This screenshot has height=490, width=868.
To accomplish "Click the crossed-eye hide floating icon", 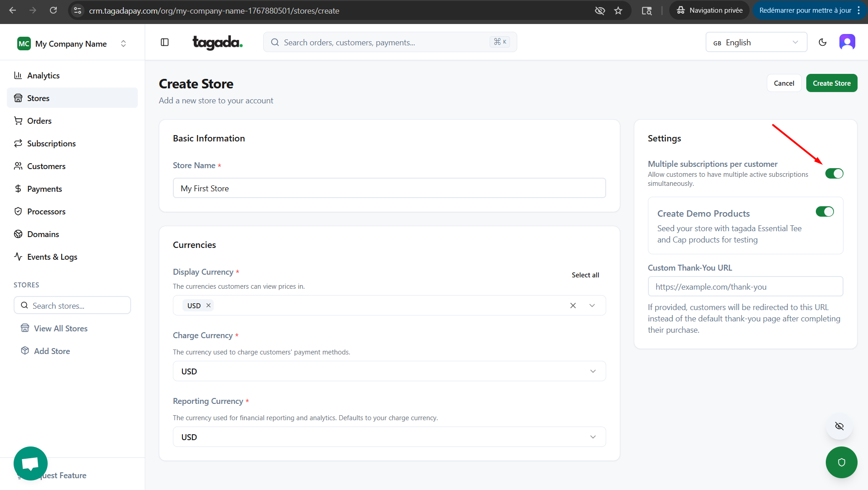I will tap(839, 426).
